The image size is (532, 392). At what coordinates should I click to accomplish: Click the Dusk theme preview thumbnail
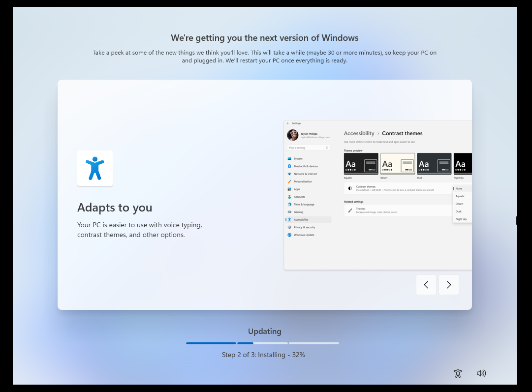pyautogui.click(x=434, y=164)
